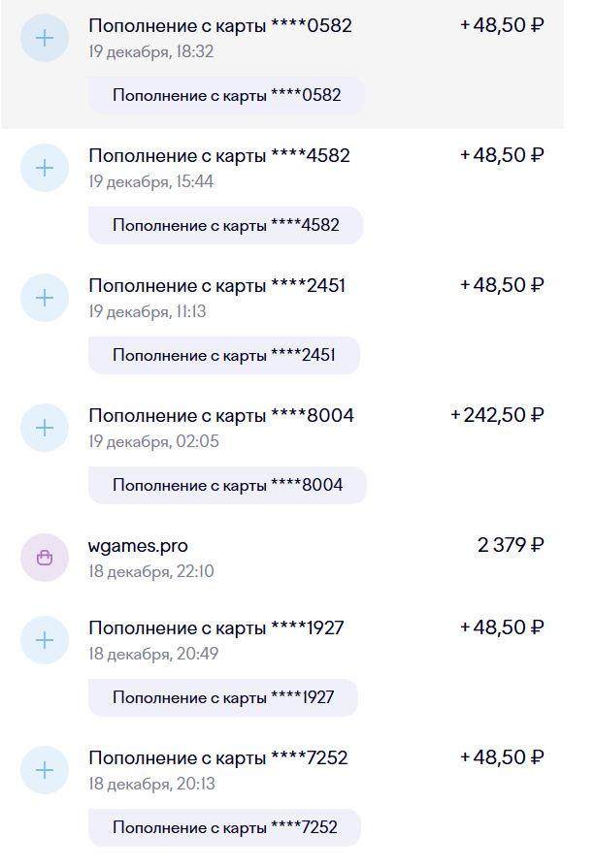
Task: Click the plus icon for card ****1927 top-up
Action: (45, 640)
